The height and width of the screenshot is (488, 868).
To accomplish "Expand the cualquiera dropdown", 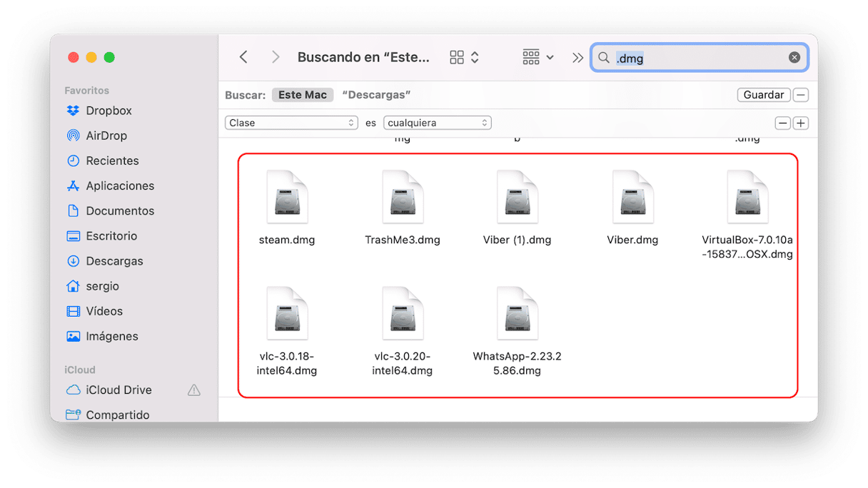I will (x=438, y=123).
